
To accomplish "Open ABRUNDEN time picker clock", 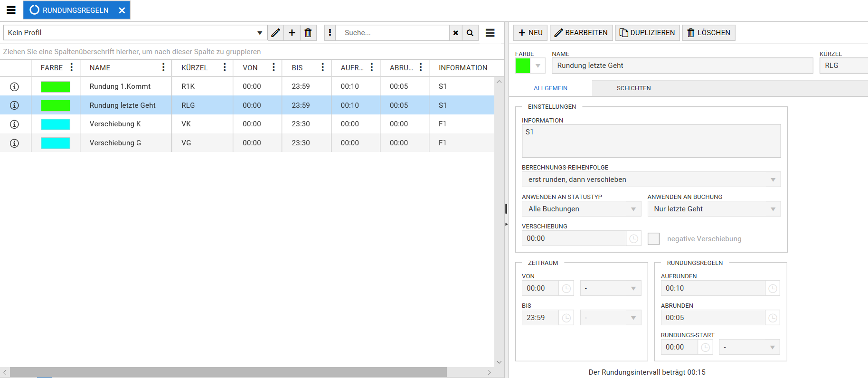I will pyautogui.click(x=773, y=318).
